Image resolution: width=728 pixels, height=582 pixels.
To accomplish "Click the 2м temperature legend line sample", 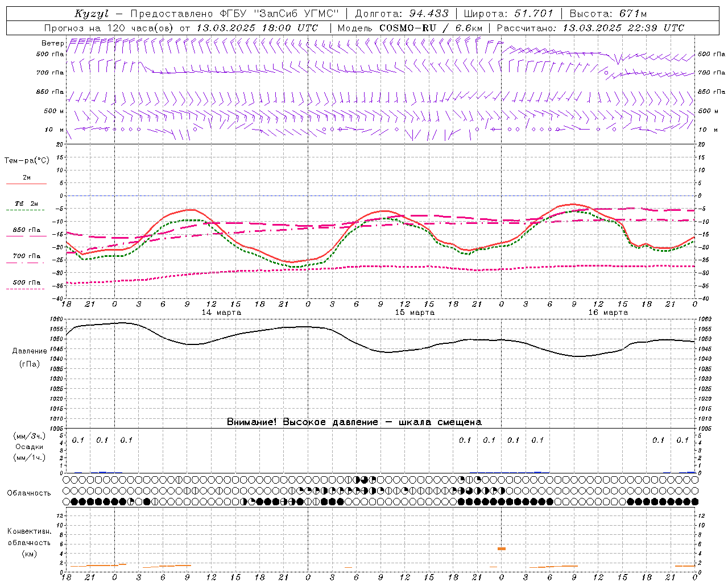I will click(x=26, y=184).
